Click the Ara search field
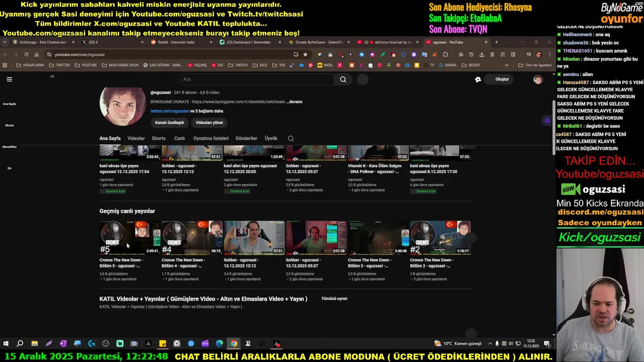The width and height of the screenshot is (644, 362). 257,79
